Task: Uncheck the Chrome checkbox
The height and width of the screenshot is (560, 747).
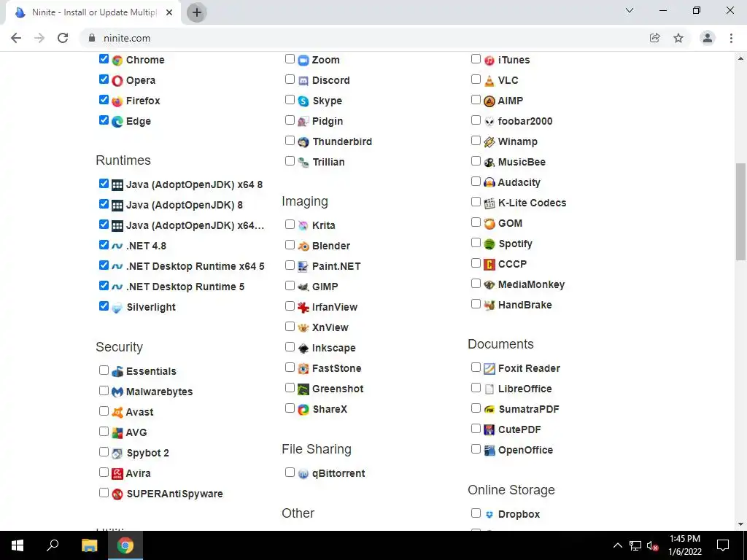Action: [104, 58]
